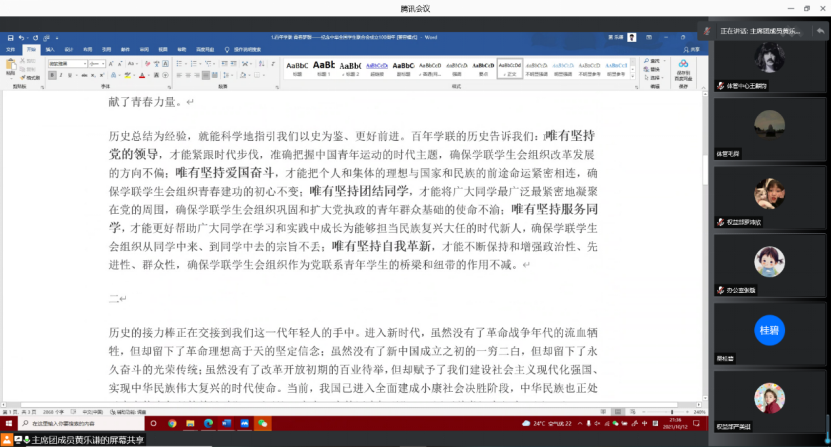Image resolution: width=831 pixels, height=447 pixels.
Task: Apply the Heading 1 (标题 1) style
Action: click(324, 68)
